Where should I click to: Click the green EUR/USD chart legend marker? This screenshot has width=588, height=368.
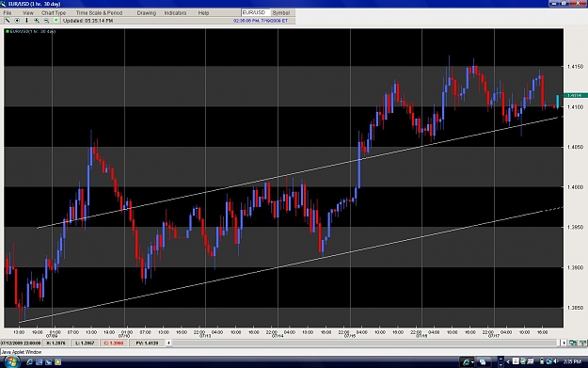(8, 31)
